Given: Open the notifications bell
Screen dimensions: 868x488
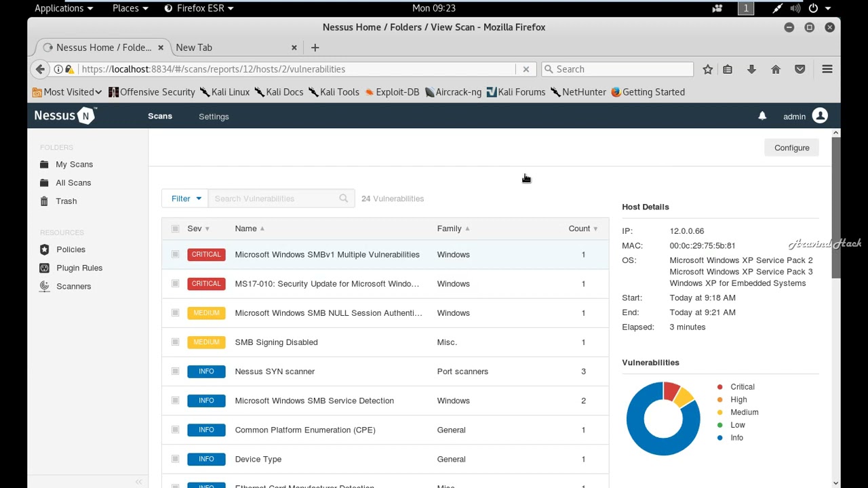Looking at the screenshot, I should (x=762, y=117).
